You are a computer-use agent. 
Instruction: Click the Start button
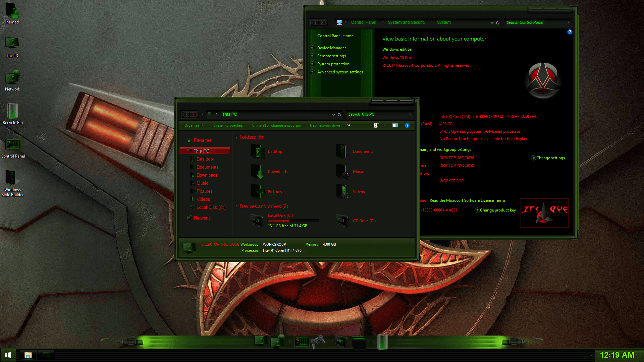coord(7,355)
